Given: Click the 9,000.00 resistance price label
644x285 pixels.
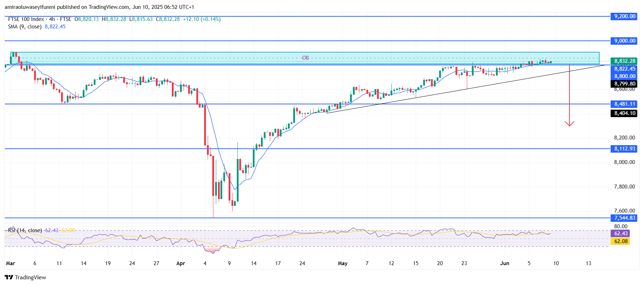Looking at the screenshot, I should (x=624, y=41).
